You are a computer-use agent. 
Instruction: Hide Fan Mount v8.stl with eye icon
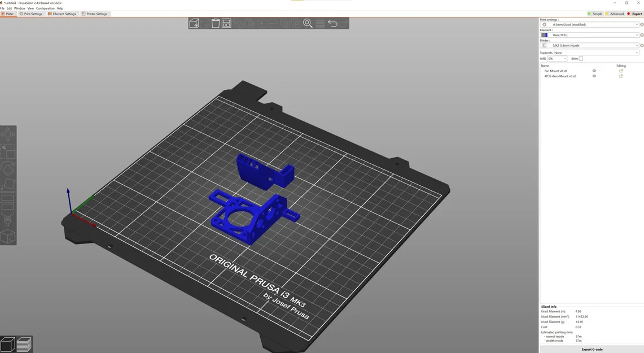point(594,71)
